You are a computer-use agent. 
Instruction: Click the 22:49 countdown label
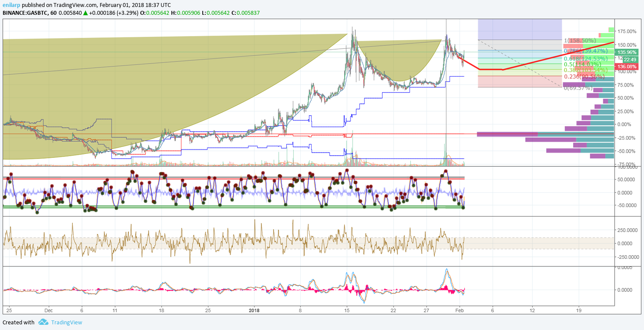630,60
